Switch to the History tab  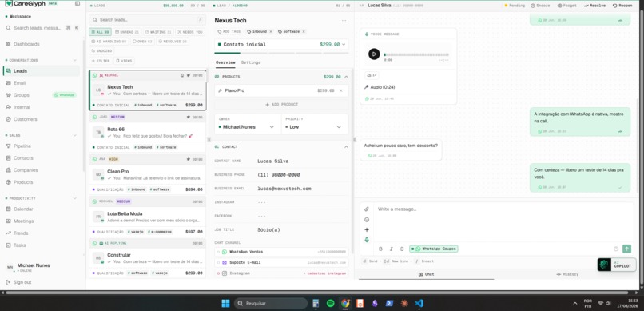coord(567,274)
